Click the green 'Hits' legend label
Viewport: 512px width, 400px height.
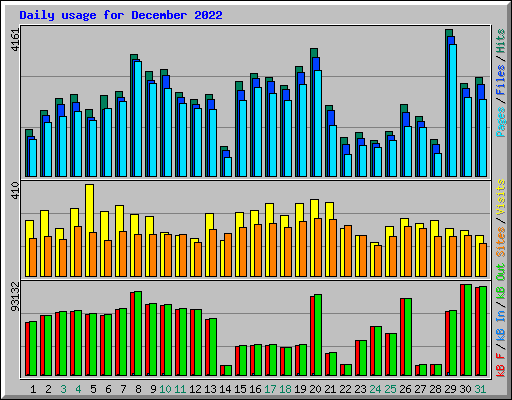pyautogui.click(x=500, y=41)
